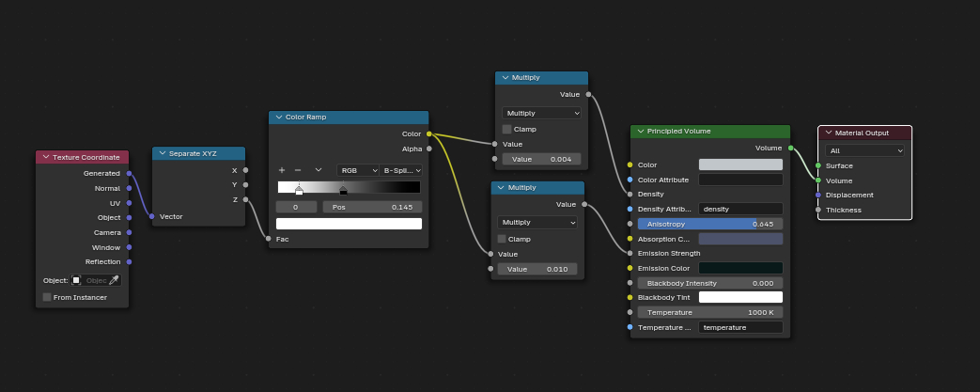Click the Z output socket of Separate XYZ
980x392 pixels.
coord(245,199)
